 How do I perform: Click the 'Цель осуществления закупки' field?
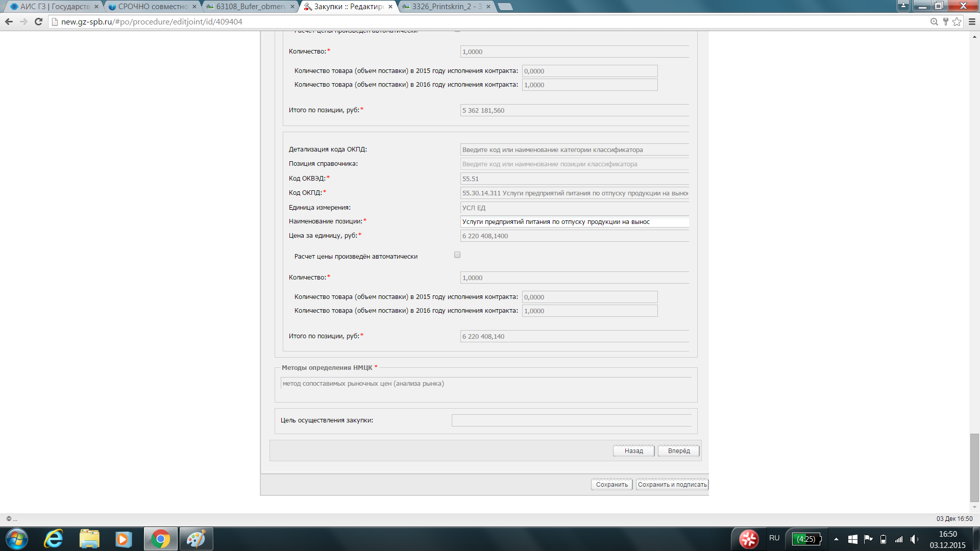click(572, 421)
